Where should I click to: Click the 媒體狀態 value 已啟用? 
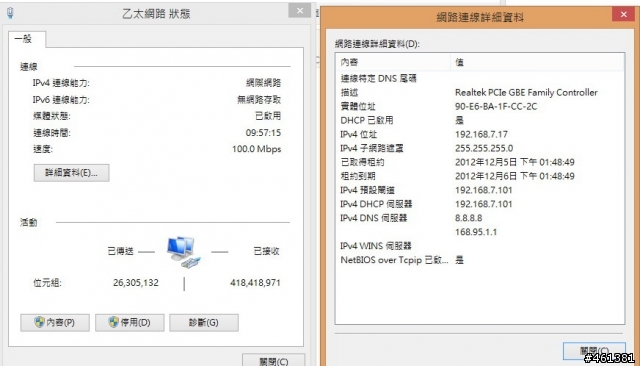pos(268,116)
